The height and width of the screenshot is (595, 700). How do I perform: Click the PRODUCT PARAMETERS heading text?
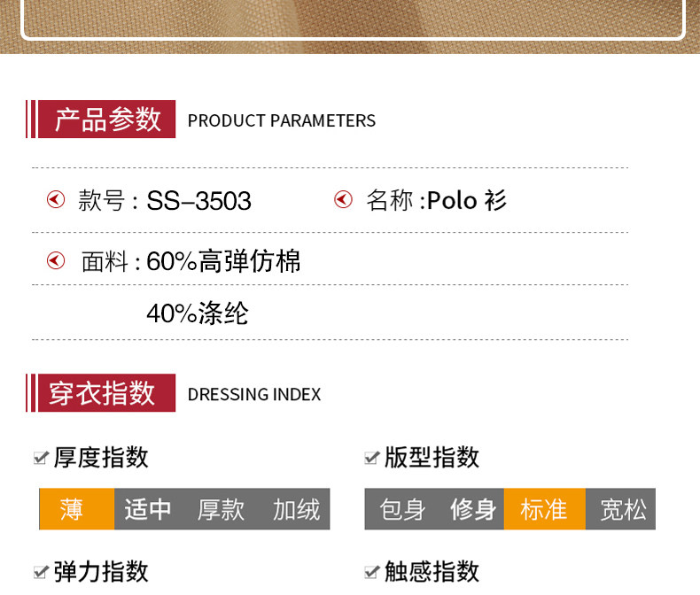point(282,120)
